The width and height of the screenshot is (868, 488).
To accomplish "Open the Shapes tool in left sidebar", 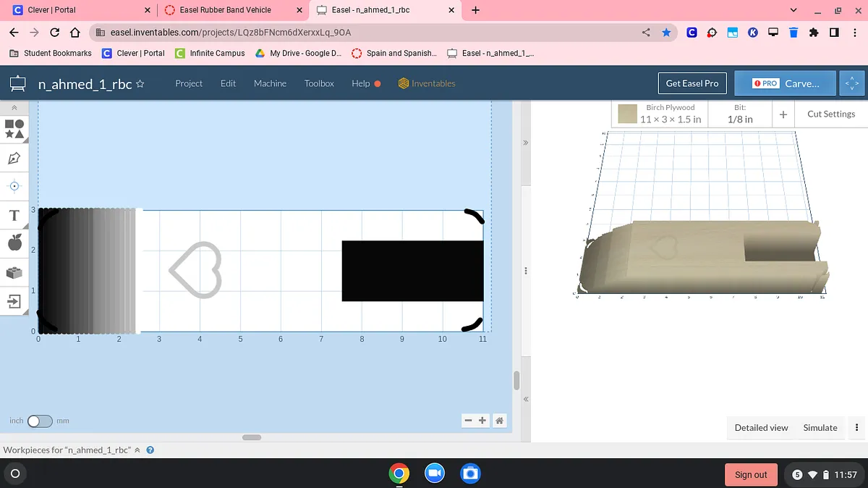I will (14, 129).
